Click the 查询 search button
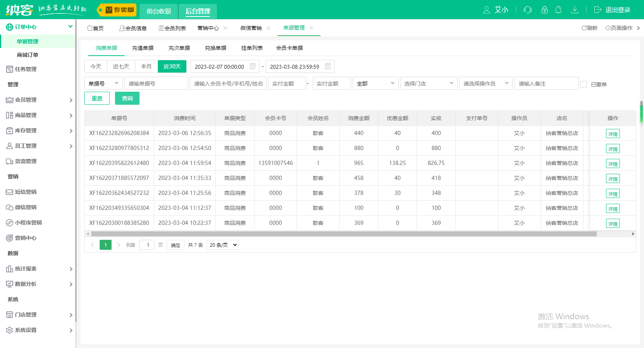Screen dimensions: 644x348 (127, 98)
